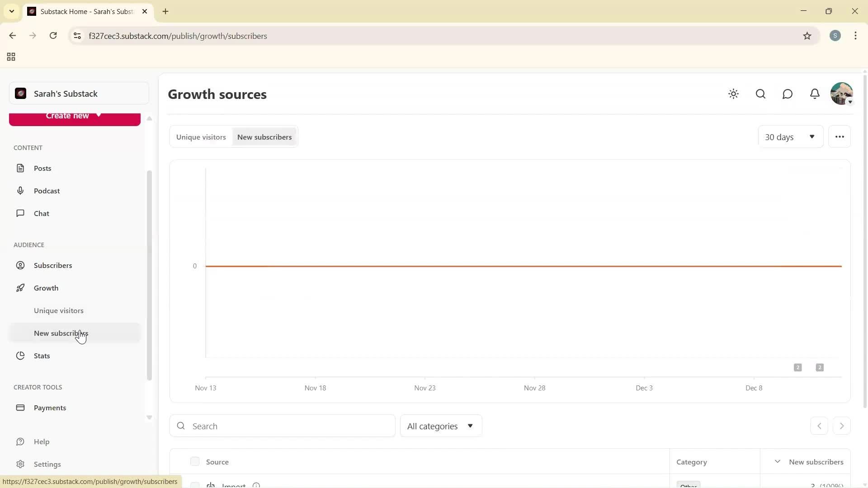The height and width of the screenshot is (488, 868).
Task: Open search with the magnifying glass icon
Action: click(x=760, y=94)
